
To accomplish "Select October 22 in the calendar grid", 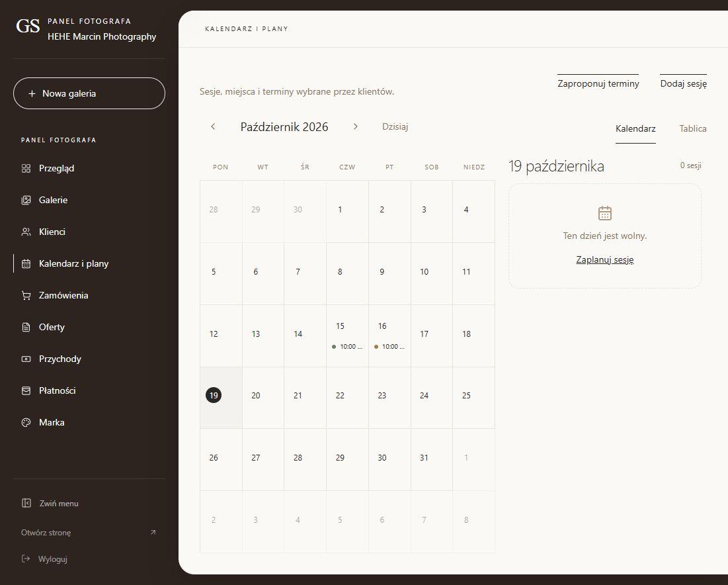I will (347, 398).
